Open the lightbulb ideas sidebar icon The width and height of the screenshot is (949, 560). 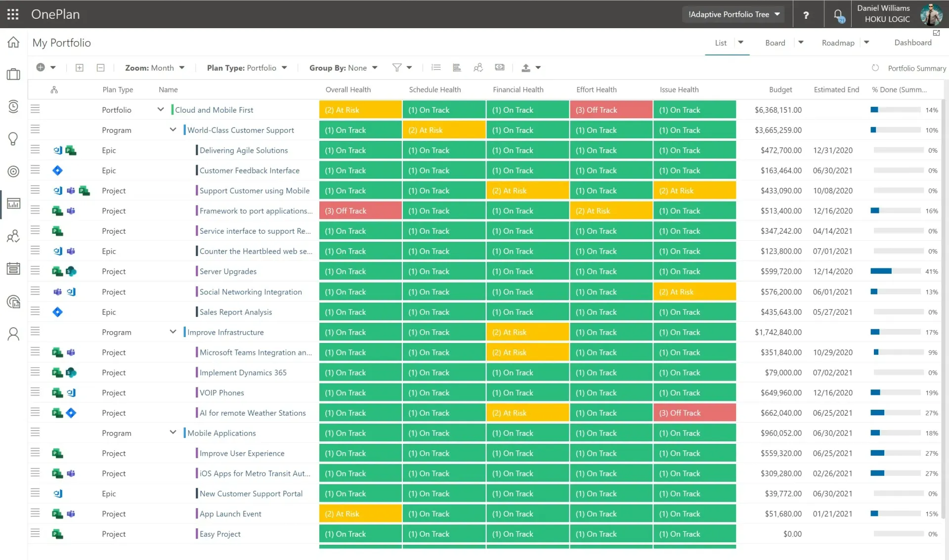tap(13, 138)
